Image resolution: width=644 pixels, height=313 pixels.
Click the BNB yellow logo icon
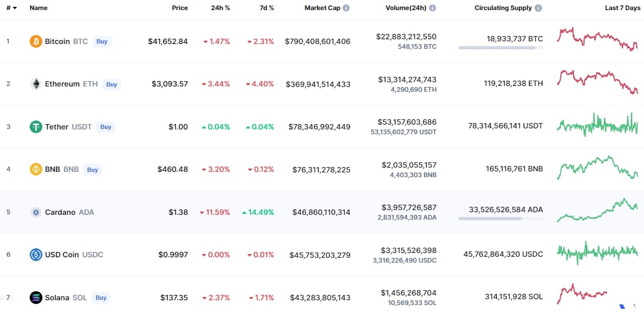pos(36,170)
